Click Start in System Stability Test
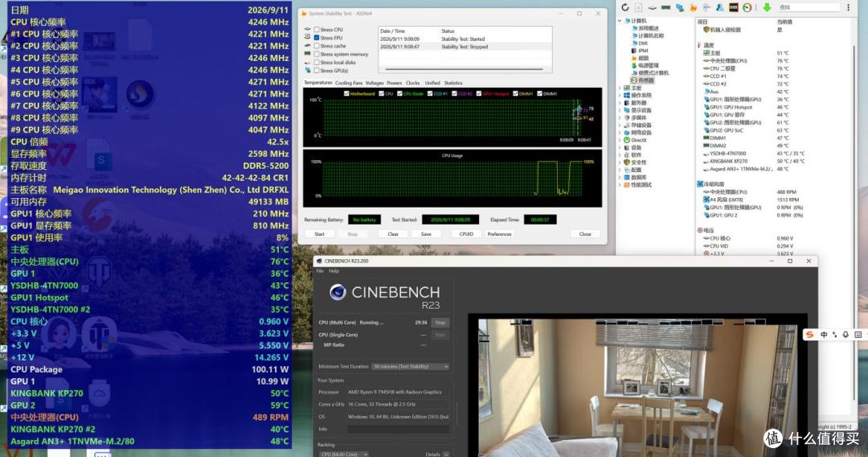The width and height of the screenshot is (868, 457). (319, 234)
